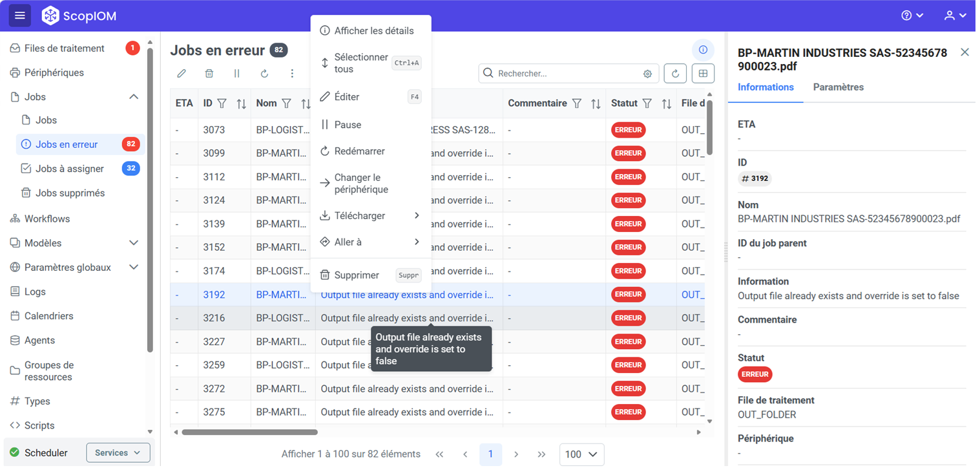Go to last page arrow
Image resolution: width=980 pixels, height=468 pixels.
[x=541, y=454]
